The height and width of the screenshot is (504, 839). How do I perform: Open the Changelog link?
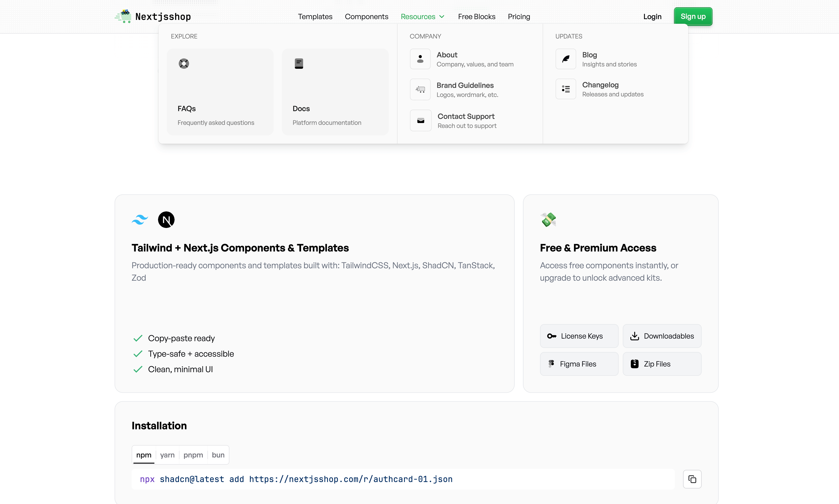click(x=600, y=89)
